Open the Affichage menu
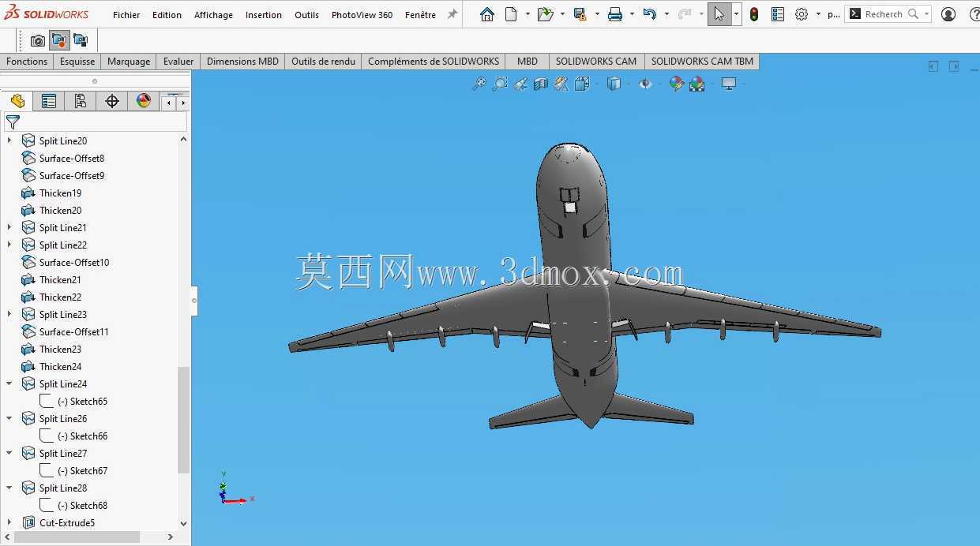 pyautogui.click(x=213, y=15)
